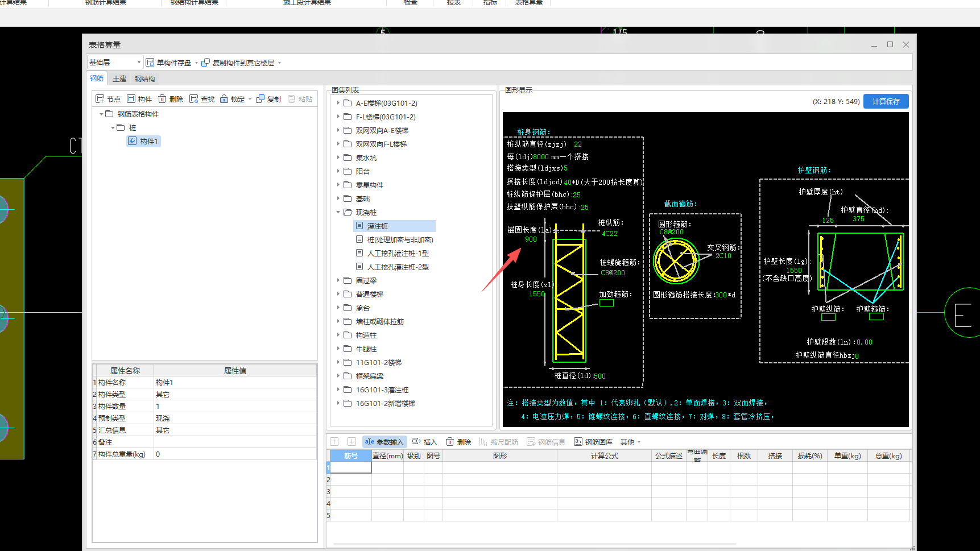Click the 桩螺旋箍筋 value C8@200
980x551 pixels.
pyautogui.click(x=613, y=273)
